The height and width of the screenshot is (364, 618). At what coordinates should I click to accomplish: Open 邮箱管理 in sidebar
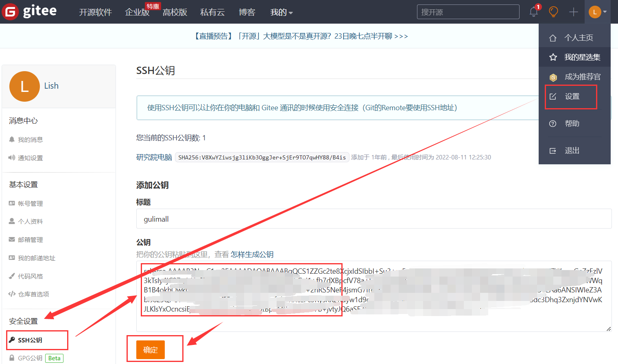30,240
